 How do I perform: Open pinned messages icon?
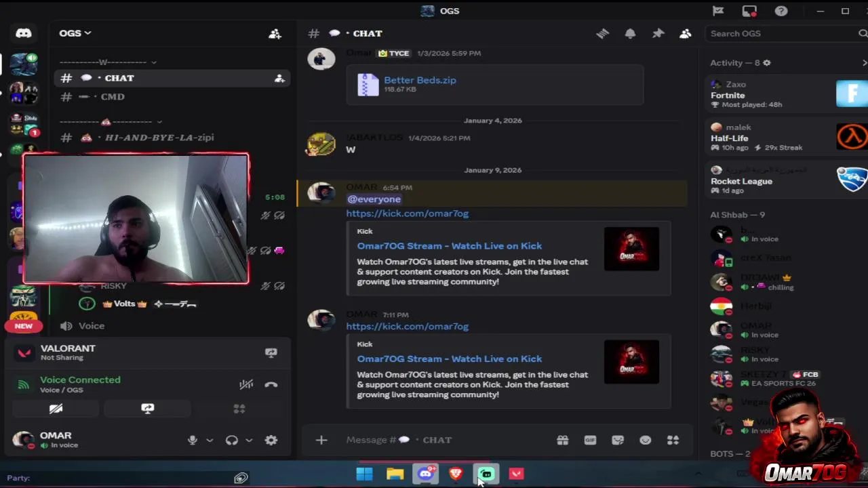[x=658, y=33]
